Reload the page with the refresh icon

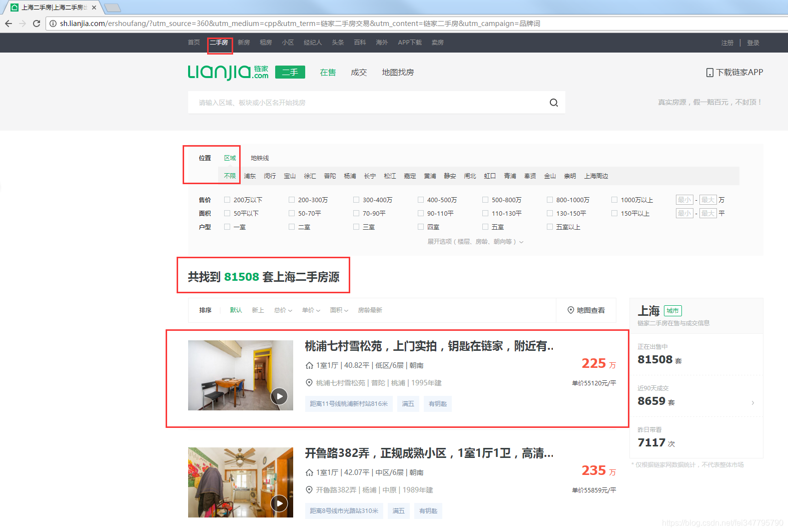(37, 24)
